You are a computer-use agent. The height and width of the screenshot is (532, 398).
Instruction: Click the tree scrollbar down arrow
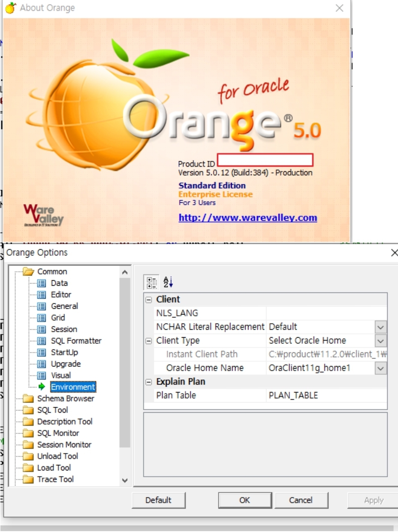[125, 480]
